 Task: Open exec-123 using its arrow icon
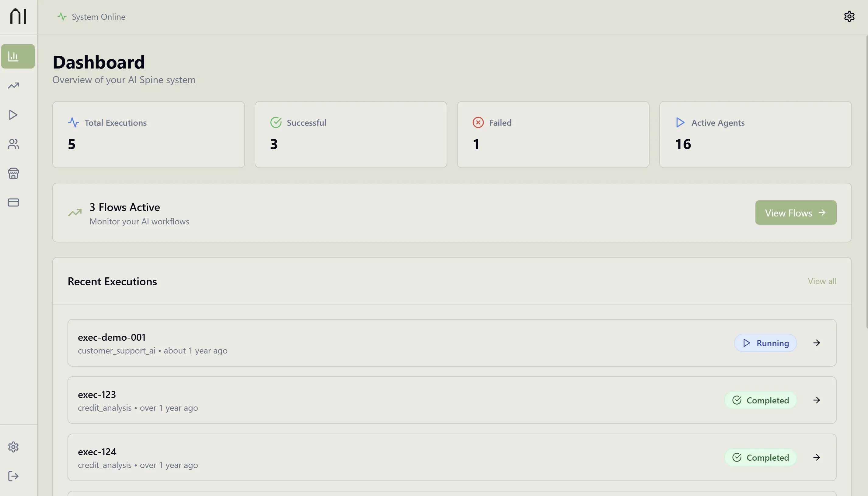click(x=817, y=400)
